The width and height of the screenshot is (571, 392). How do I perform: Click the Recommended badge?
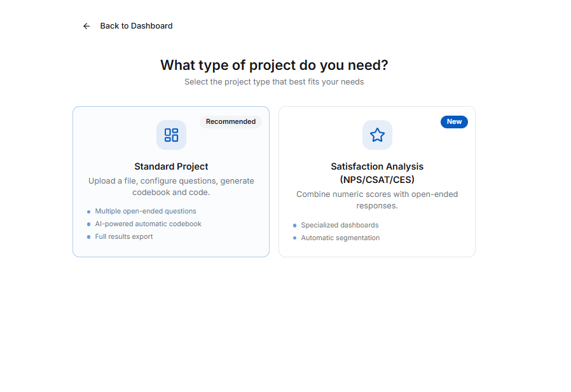point(230,121)
